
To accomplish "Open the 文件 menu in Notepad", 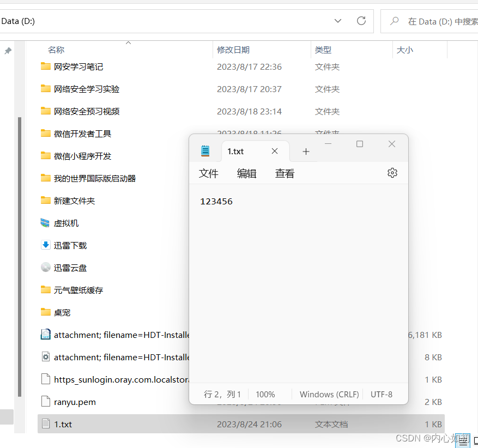I will click(209, 173).
